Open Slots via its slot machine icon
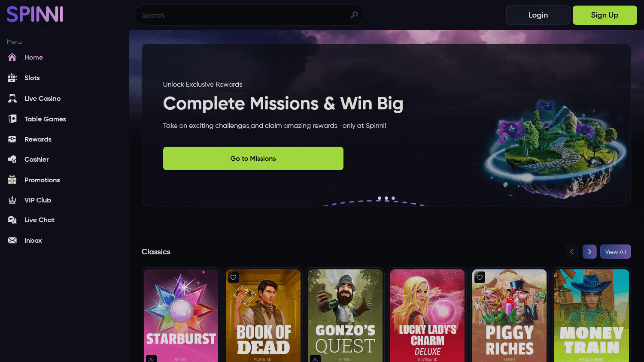The image size is (644, 362). (x=12, y=78)
